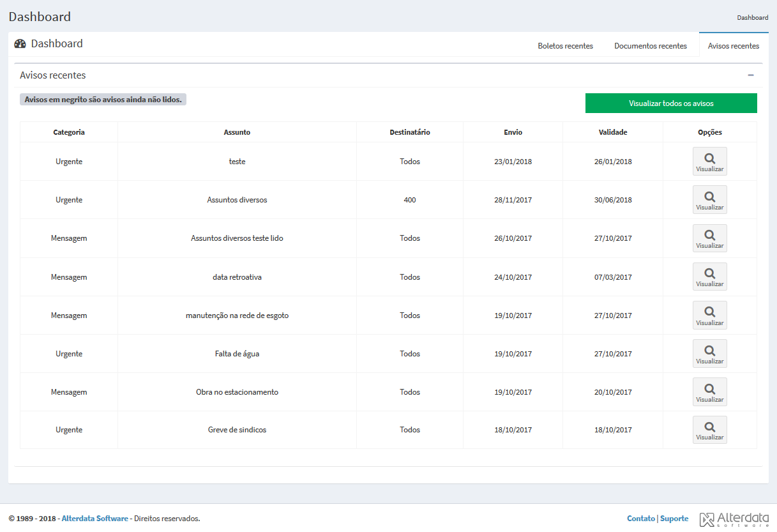
Task: Click the Categoria column header
Action: (69, 132)
